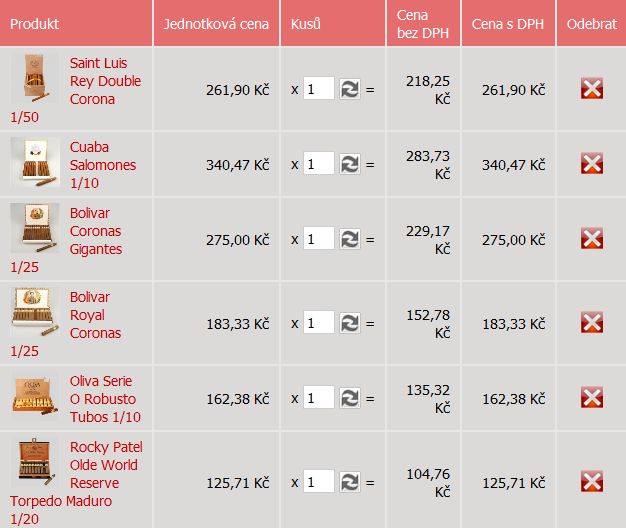Refresh quantity for Saint Luis Rey
The image size is (626, 528).
[350, 89]
